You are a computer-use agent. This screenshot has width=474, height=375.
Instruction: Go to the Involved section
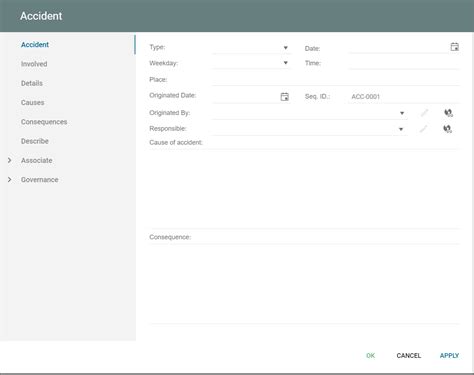coord(34,64)
